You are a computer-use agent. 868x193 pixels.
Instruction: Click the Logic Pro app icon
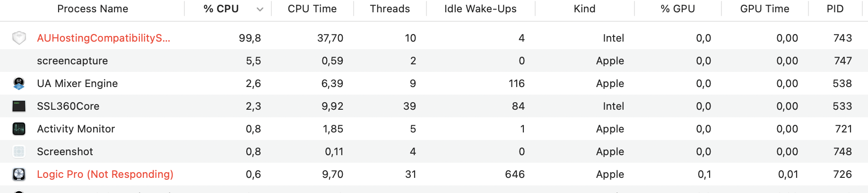(19, 174)
